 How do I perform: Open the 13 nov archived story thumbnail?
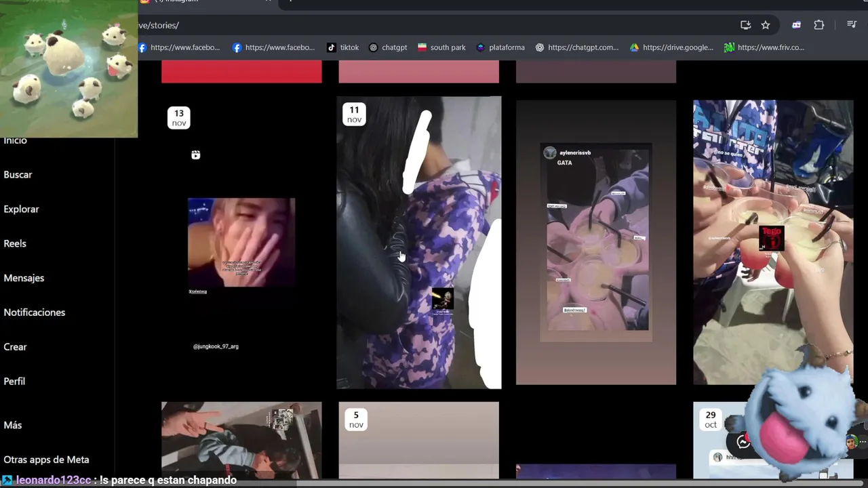[x=241, y=243]
